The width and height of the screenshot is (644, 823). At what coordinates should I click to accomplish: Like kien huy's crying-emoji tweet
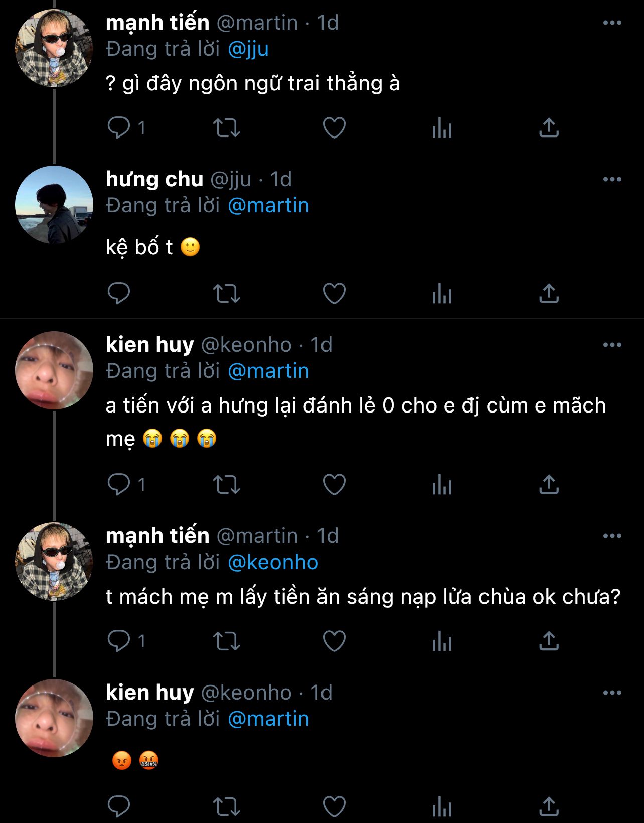point(334,485)
